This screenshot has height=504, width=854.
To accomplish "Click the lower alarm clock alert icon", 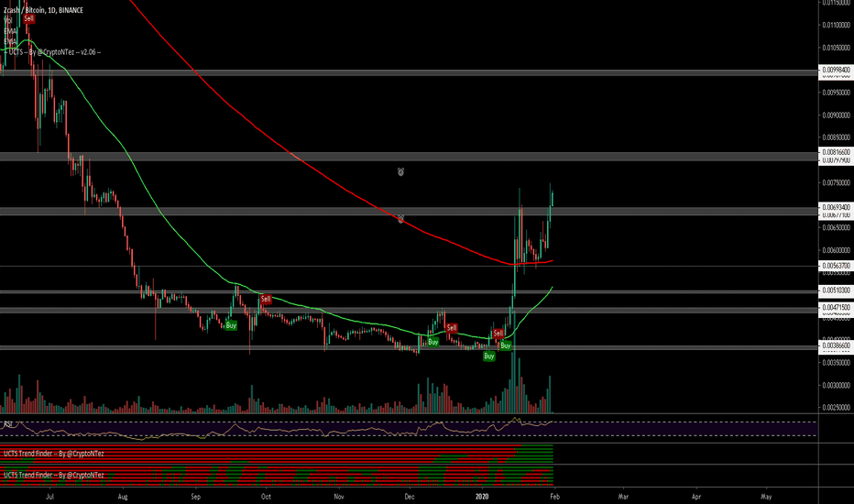I will [x=400, y=219].
